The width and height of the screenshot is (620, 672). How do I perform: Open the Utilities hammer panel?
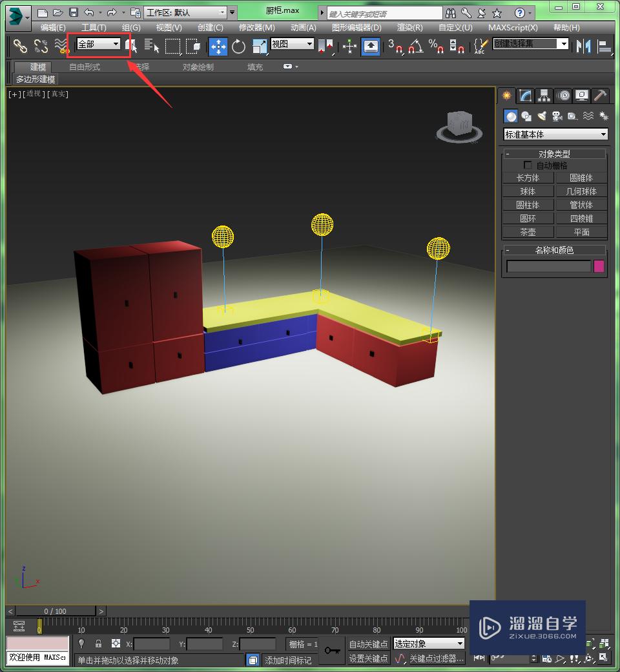[601, 96]
